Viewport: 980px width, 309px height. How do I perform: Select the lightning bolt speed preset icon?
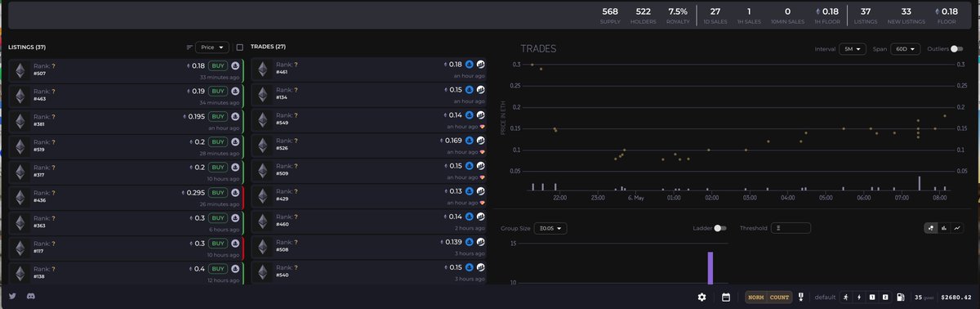859,297
